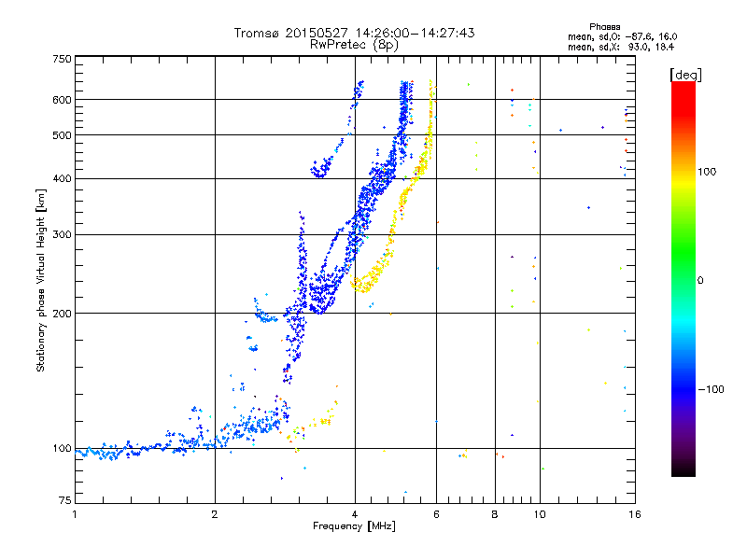This screenshot has height=560, width=747.
Task: Click the x-axis label '16'
Action: pyautogui.click(x=635, y=514)
